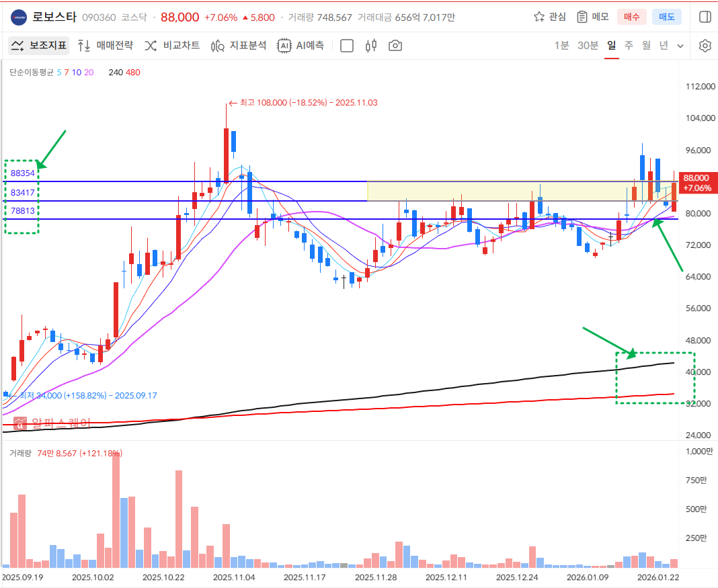Click the 단순이동평균 indicator label

click(x=31, y=72)
